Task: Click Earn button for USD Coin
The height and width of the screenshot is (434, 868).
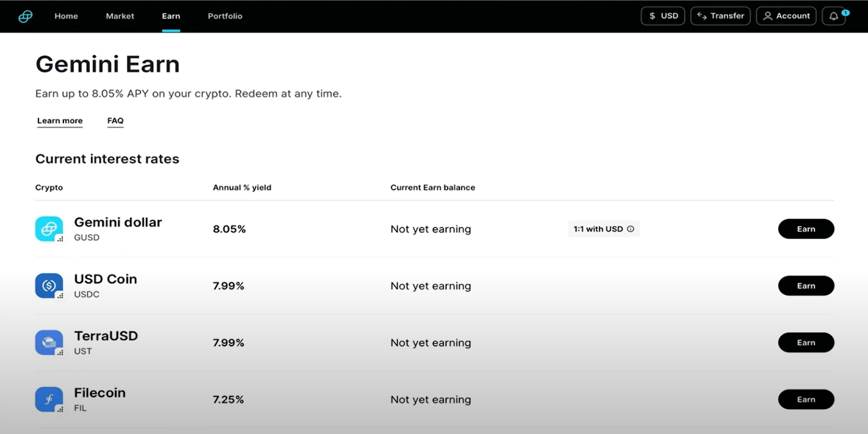Action: pyautogui.click(x=806, y=286)
